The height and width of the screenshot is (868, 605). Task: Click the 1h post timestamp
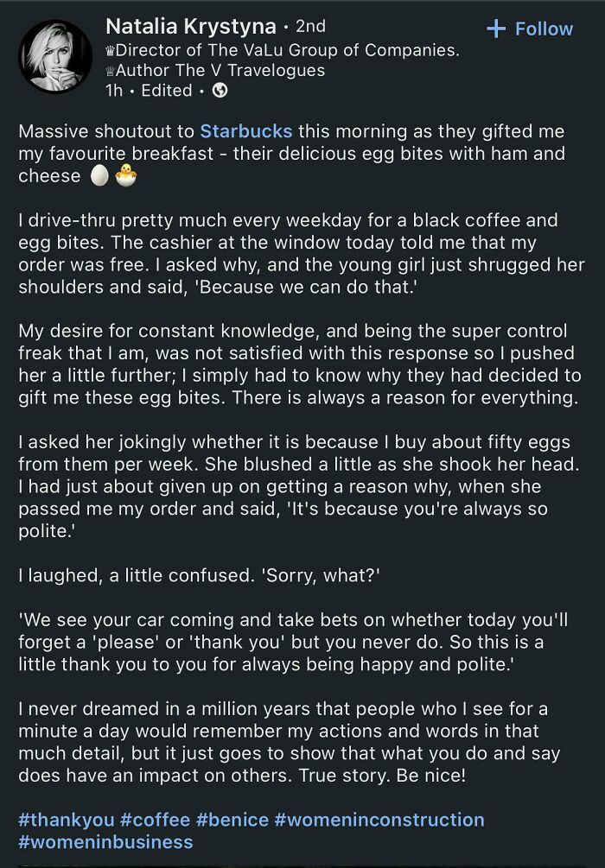click(113, 90)
